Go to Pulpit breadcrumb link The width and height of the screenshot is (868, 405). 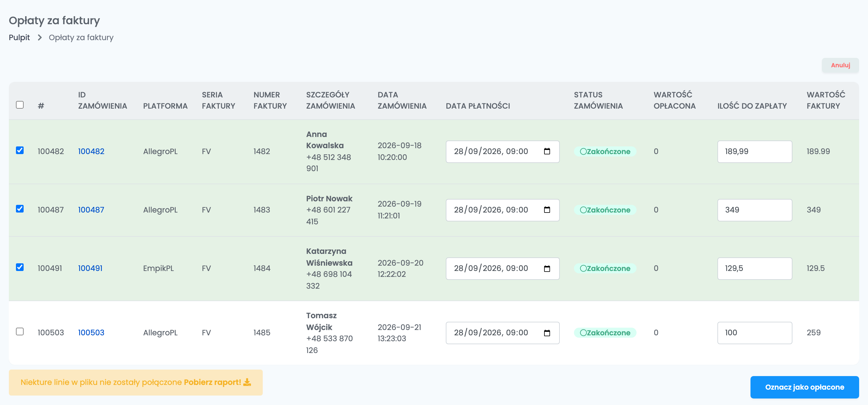19,37
